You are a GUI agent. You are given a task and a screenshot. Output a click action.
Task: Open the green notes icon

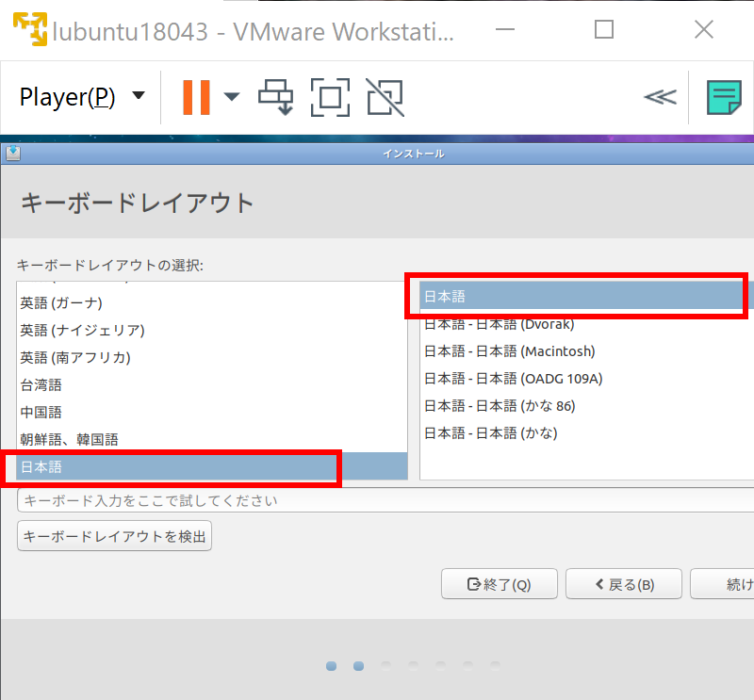click(724, 98)
